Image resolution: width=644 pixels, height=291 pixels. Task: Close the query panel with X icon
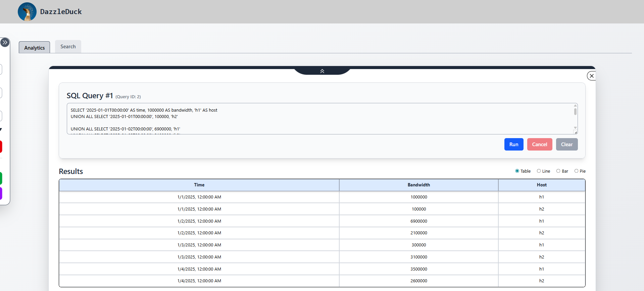[x=592, y=76]
